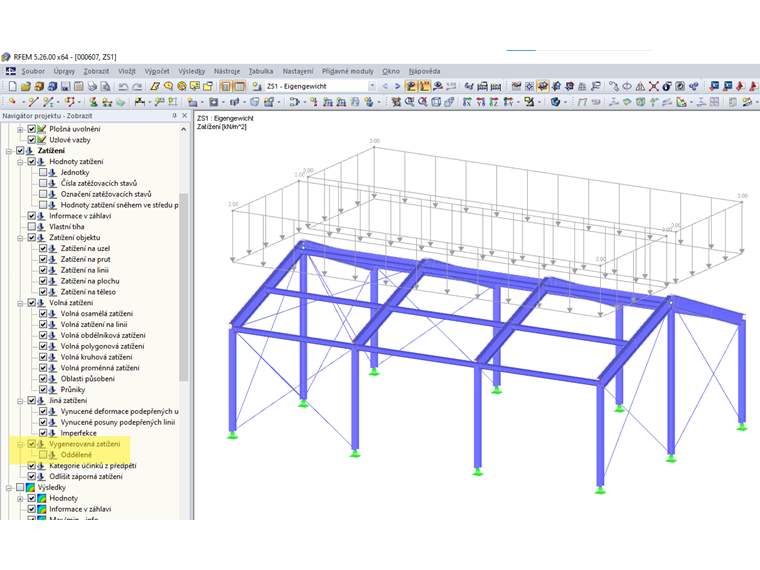Click the view in Y direction icon
This screenshot has height=570, width=760.
click(x=481, y=102)
